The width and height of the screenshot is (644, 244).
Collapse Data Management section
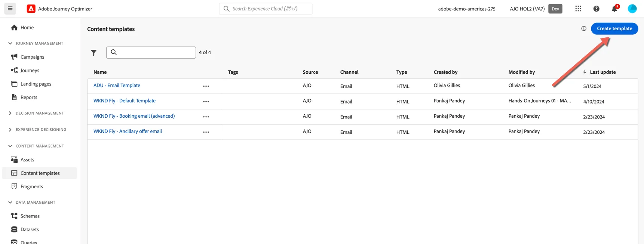point(10,203)
